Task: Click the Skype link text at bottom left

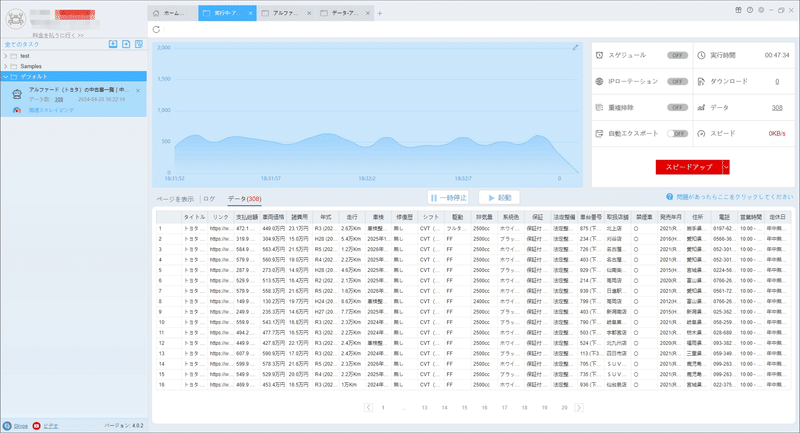Action: click(20, 426)
